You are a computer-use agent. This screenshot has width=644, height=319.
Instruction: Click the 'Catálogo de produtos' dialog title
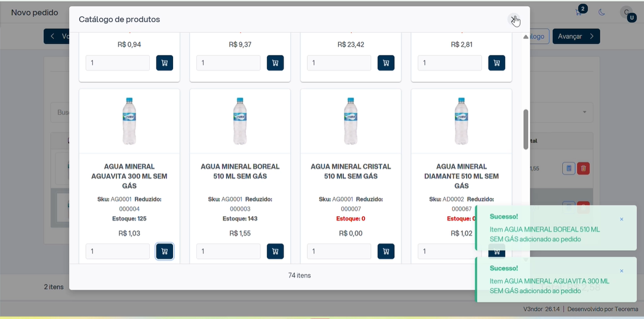tap(119, 19)
